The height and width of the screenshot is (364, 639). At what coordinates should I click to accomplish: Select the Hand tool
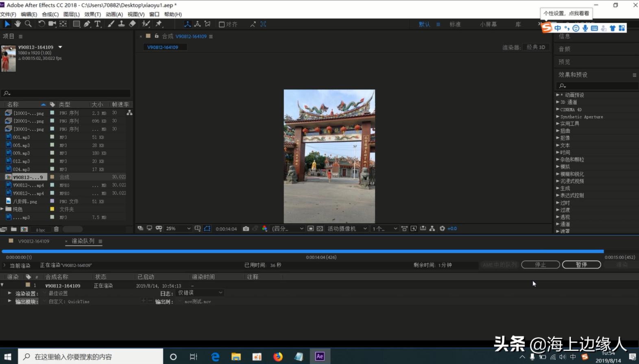coord(17,24)
